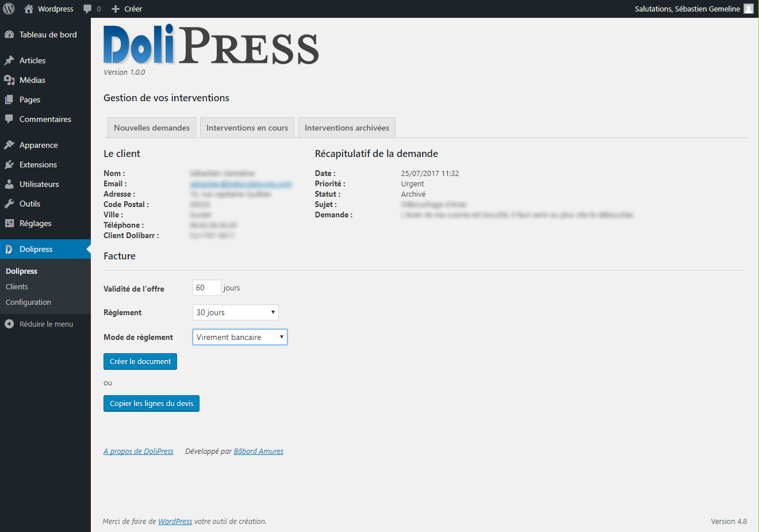Click the Médias sidebar icon

pyautogui.click(x=9, y=80)
